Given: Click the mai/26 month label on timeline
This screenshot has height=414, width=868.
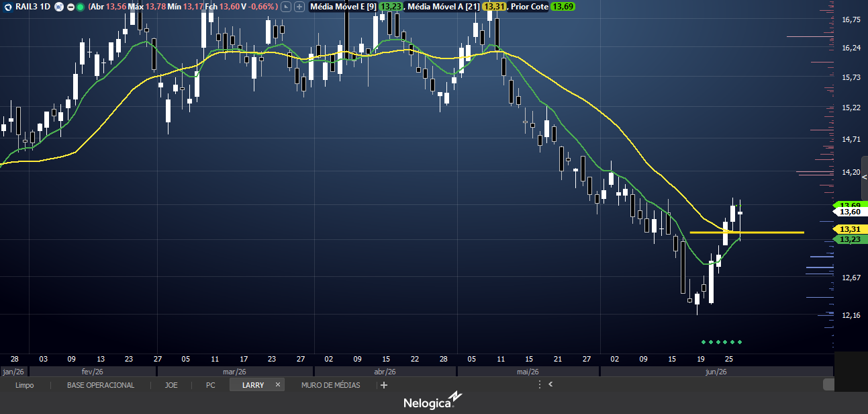Looking at the screenshot, I should click(x=528, y=372).
